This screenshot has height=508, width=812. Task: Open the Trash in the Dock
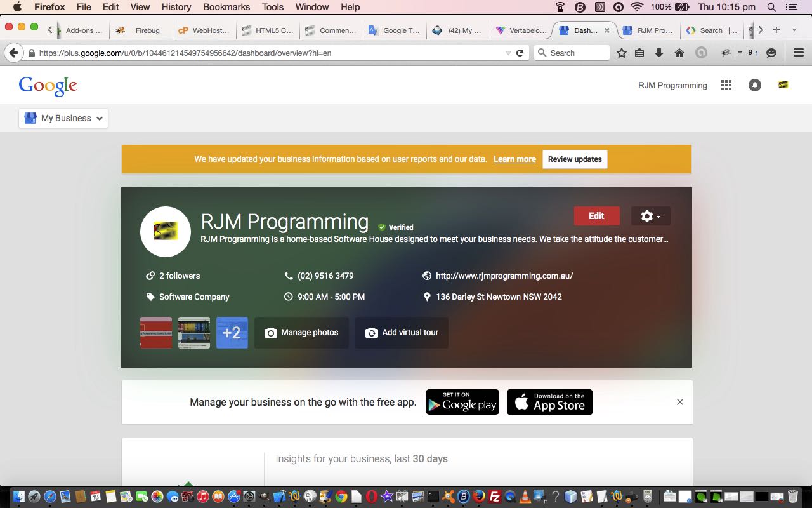pyautogui.click(x=793, y=497)
